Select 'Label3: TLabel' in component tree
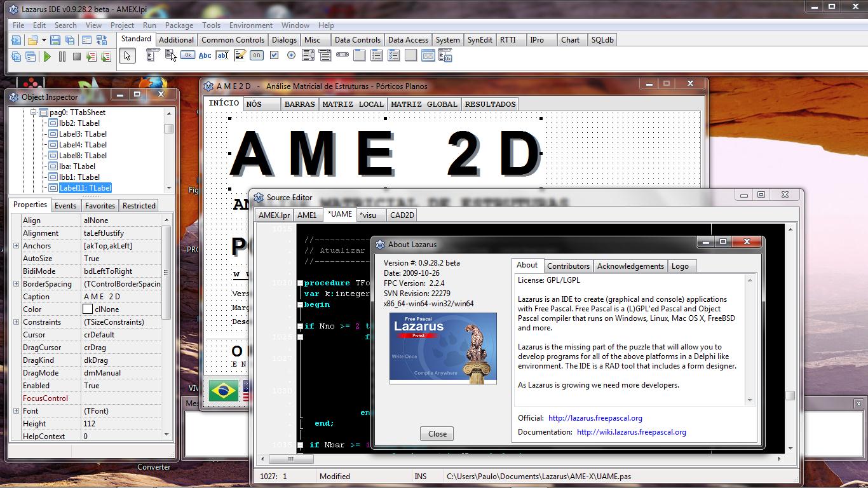The height and width of the screenshot is (488, 868). click(83, 134)
